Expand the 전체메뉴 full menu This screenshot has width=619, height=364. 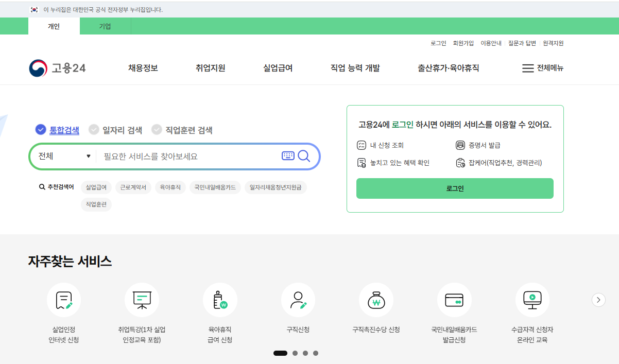543,68
